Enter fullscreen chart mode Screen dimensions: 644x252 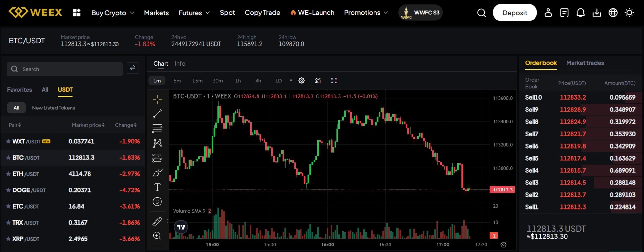point(334,81)
